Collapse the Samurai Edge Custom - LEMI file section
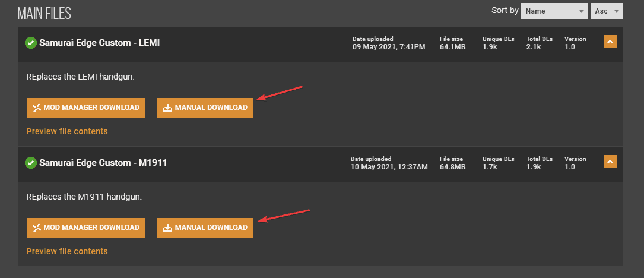Viewport: 644px width, 278px height. 610,42
